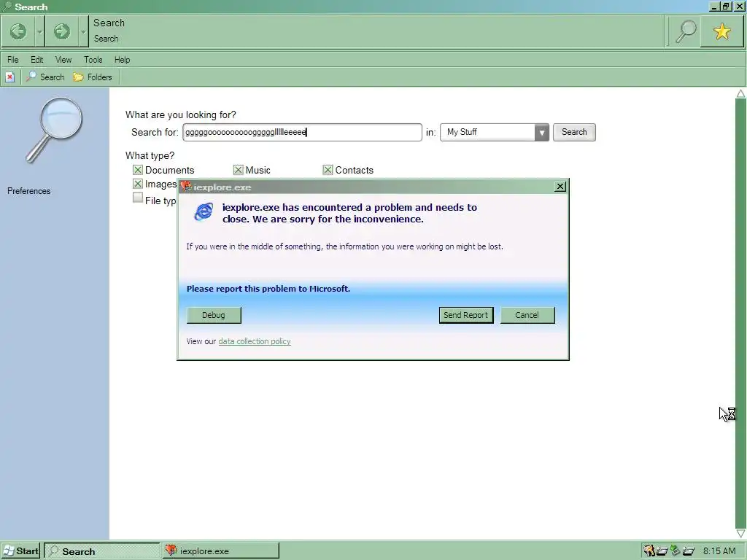Open the Help menu
747x560 pixels.
pyautogui.click(x=122, y=60)
